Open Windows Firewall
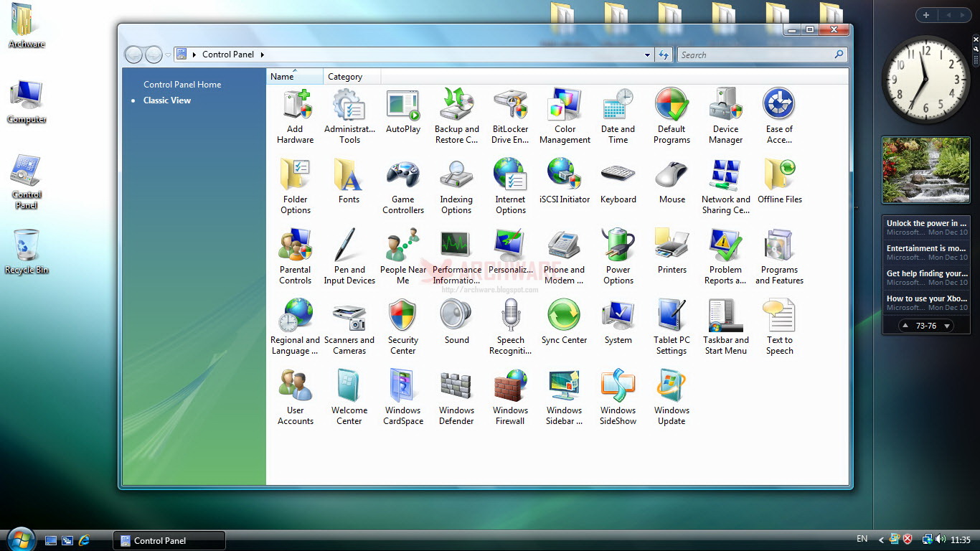Screen dimensions: 980x551 coord(511,397)
